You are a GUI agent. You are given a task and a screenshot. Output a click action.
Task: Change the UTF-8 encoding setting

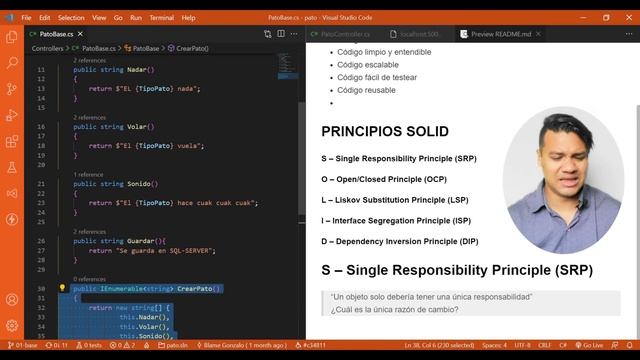coord(522,345)
